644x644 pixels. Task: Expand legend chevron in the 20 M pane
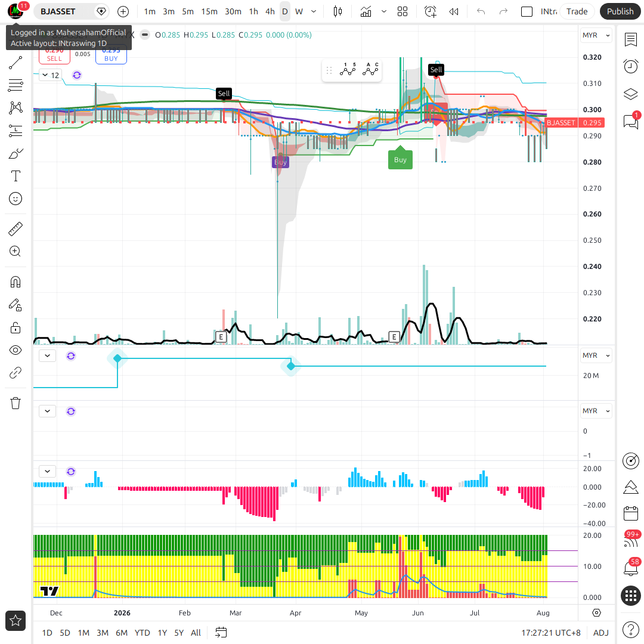pyautogui.click(x=48, y=355)
